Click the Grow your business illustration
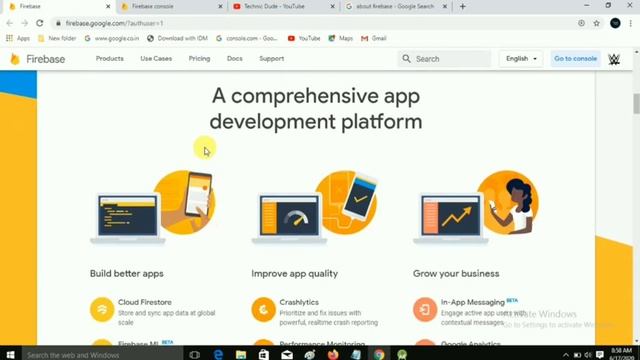The width and height of the screenshot is (640, 360). coord(476,207)
